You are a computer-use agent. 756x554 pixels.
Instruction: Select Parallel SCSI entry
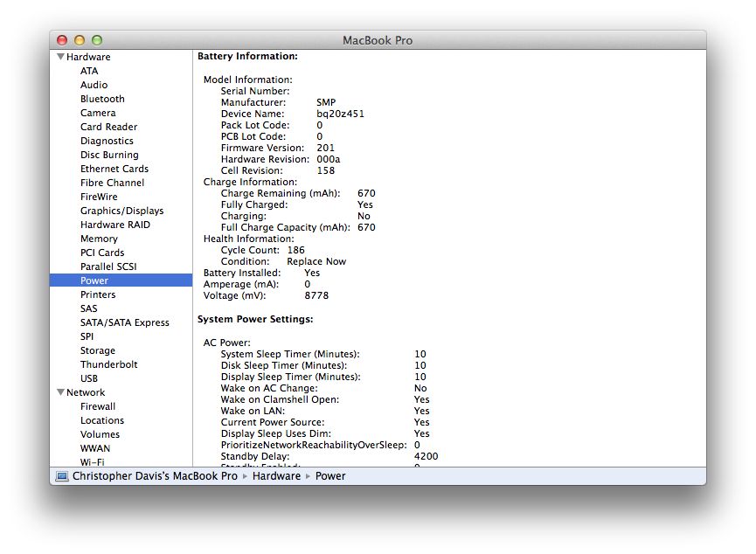[108, 267]
